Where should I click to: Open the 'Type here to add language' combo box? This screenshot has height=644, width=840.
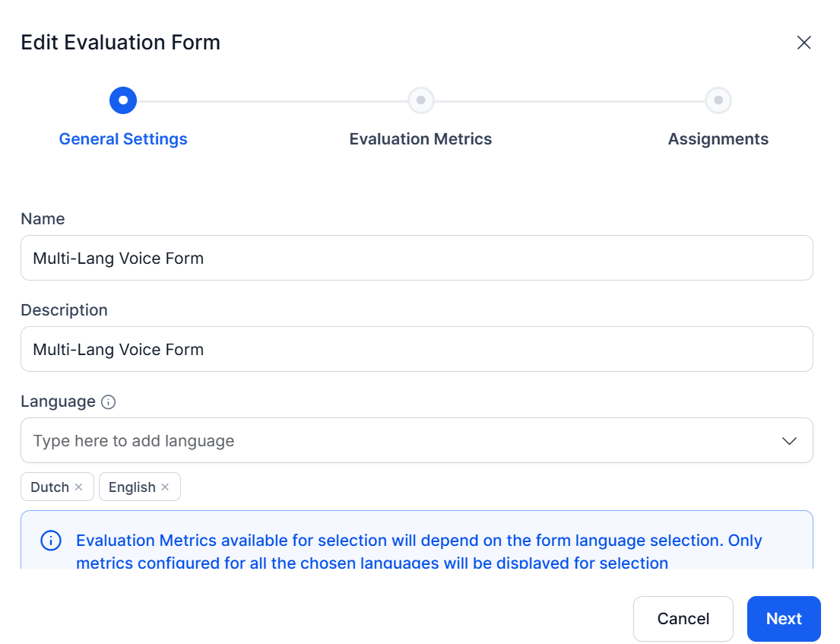[x=417, y=440]
